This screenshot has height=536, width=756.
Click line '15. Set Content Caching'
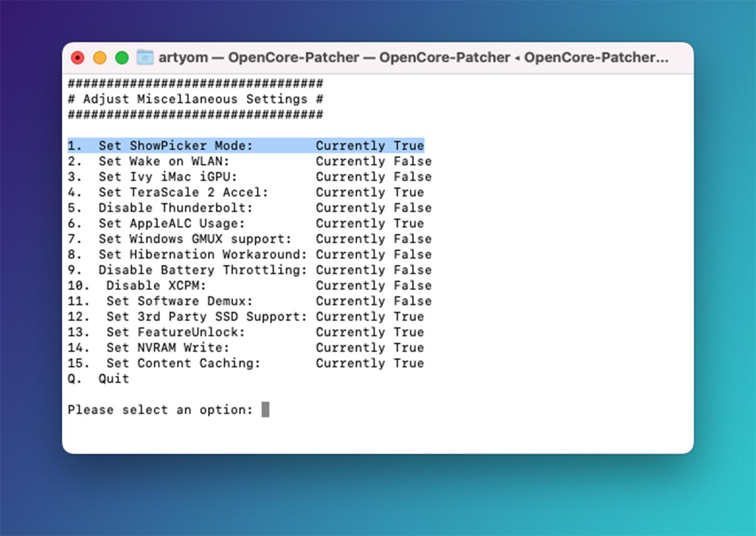tap(246, 363)
